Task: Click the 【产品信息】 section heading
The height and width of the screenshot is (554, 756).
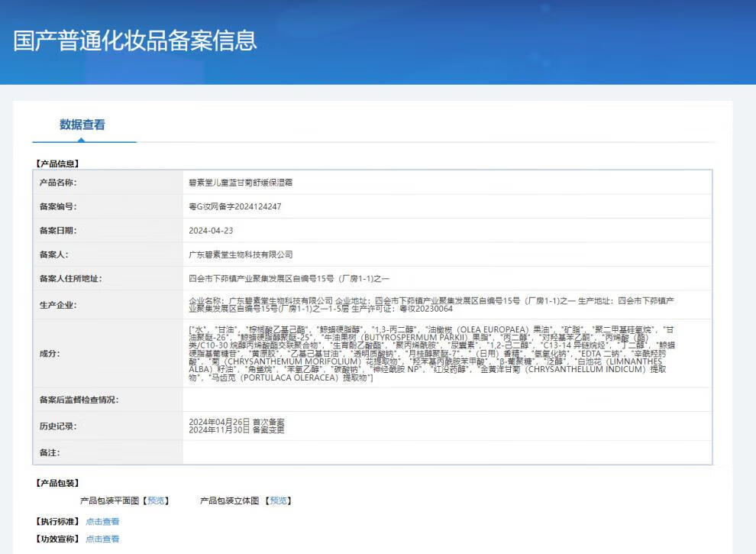Action: pyautogui.click(x=57, y=164)
